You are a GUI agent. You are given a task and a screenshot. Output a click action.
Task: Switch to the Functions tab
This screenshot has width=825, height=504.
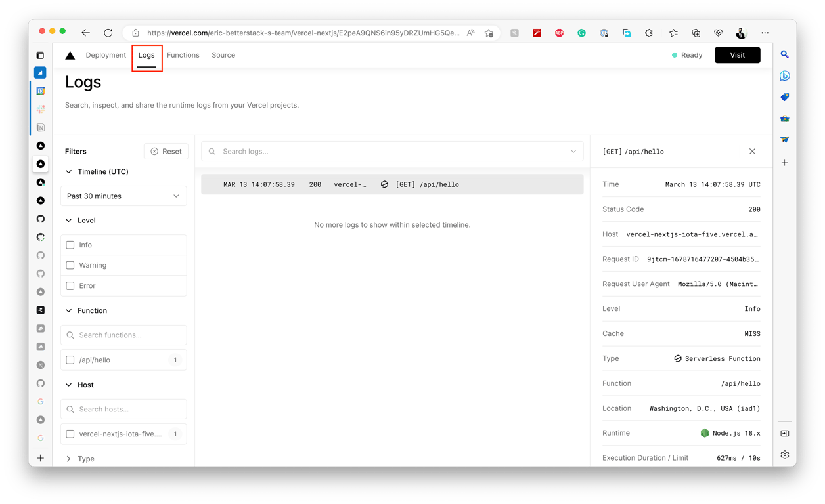click(x=183, y=56)
